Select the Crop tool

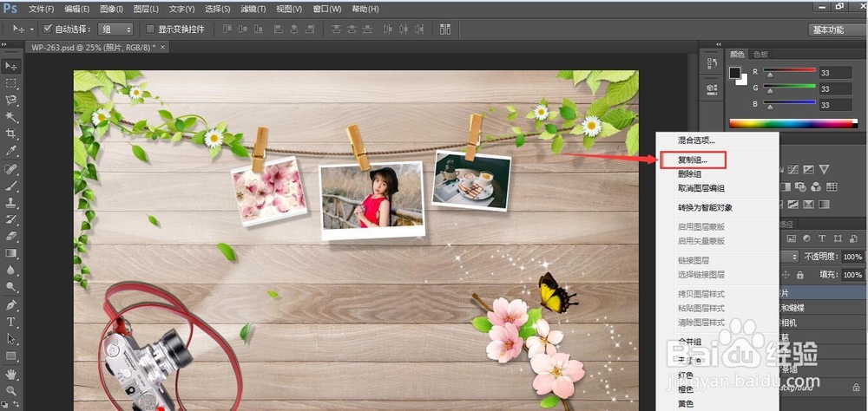click(11, 134)
